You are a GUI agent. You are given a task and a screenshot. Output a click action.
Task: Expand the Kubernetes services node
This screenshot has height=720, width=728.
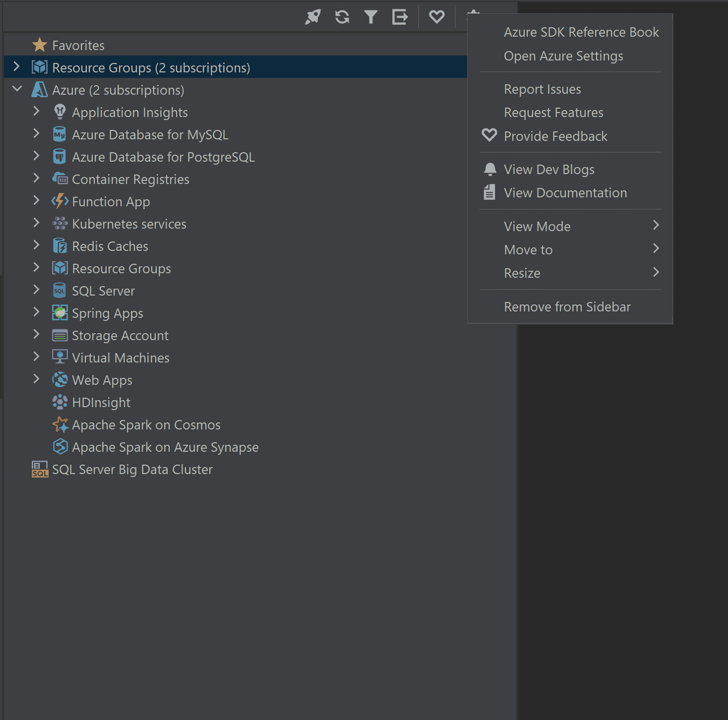36,223
